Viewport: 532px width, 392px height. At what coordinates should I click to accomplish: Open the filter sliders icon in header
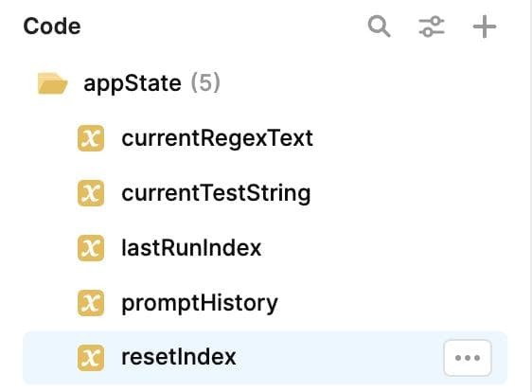coord(432,27)
